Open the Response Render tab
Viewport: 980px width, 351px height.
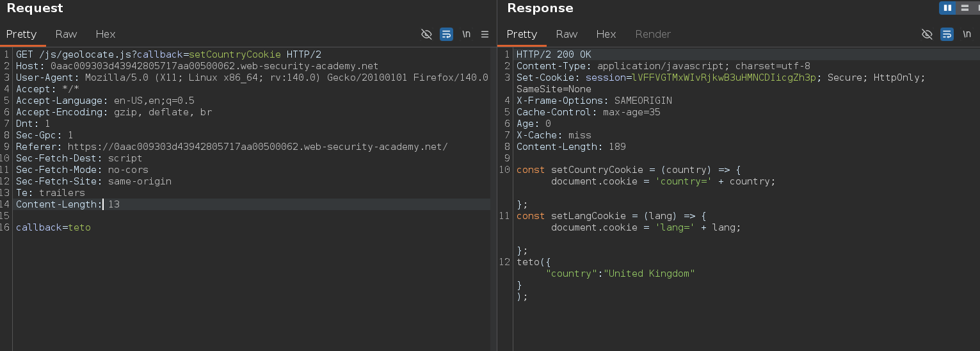[x=653, y=34]
